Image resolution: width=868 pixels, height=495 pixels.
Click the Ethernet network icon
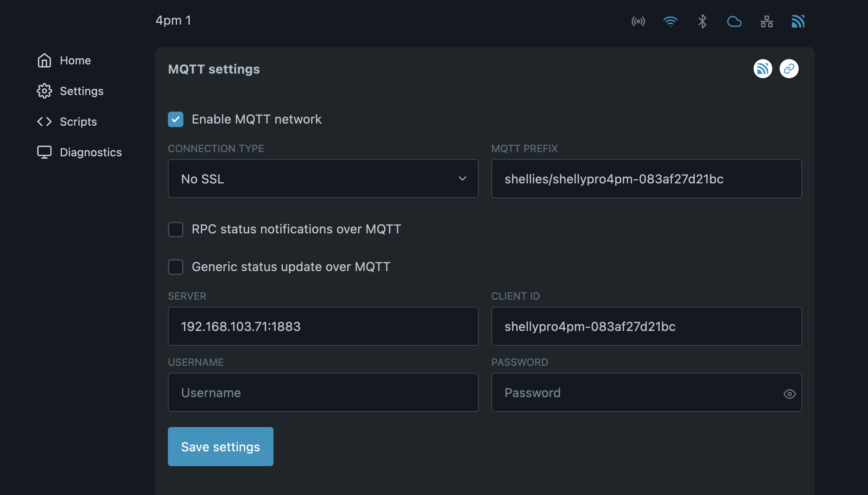pyautogui.click(x=767, y=22)
